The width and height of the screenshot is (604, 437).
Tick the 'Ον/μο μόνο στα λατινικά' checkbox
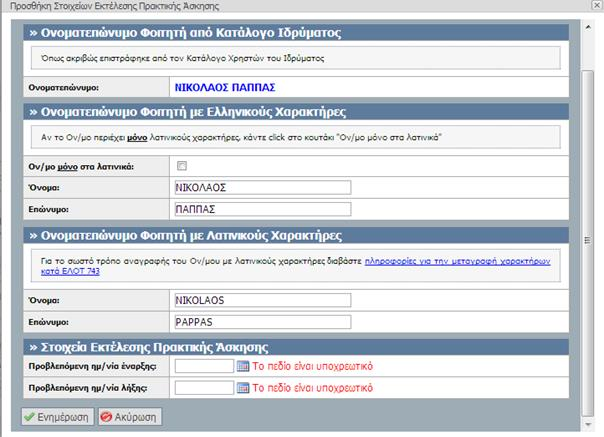[182, 166]
